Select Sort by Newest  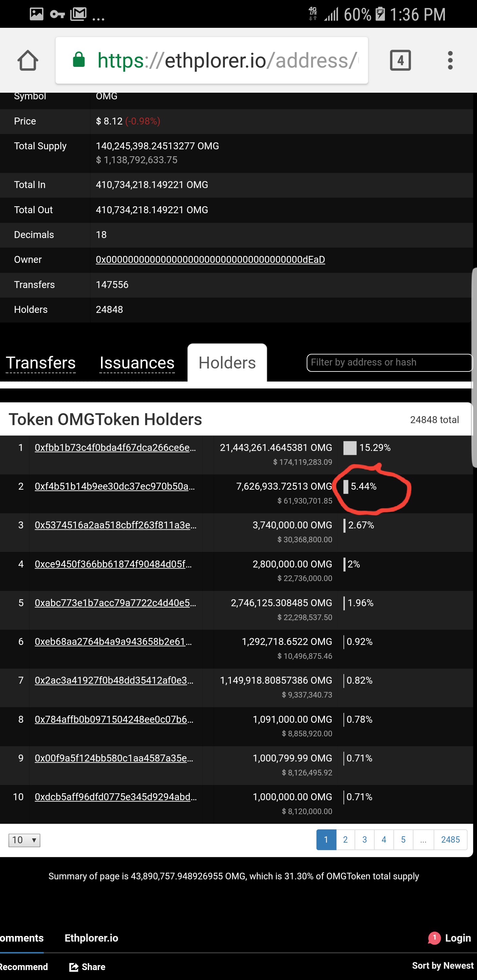pyautogui.click(x=442, y=966)
